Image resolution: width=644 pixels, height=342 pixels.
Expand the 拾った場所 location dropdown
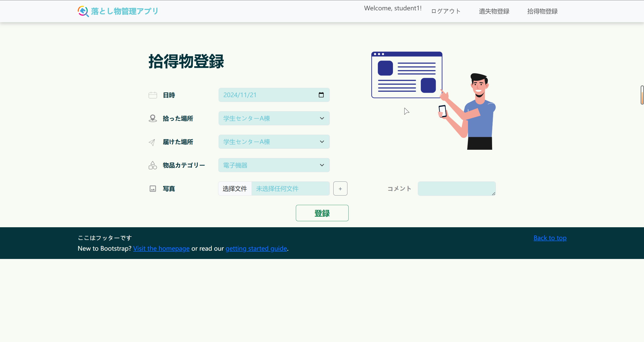[274, 118]
